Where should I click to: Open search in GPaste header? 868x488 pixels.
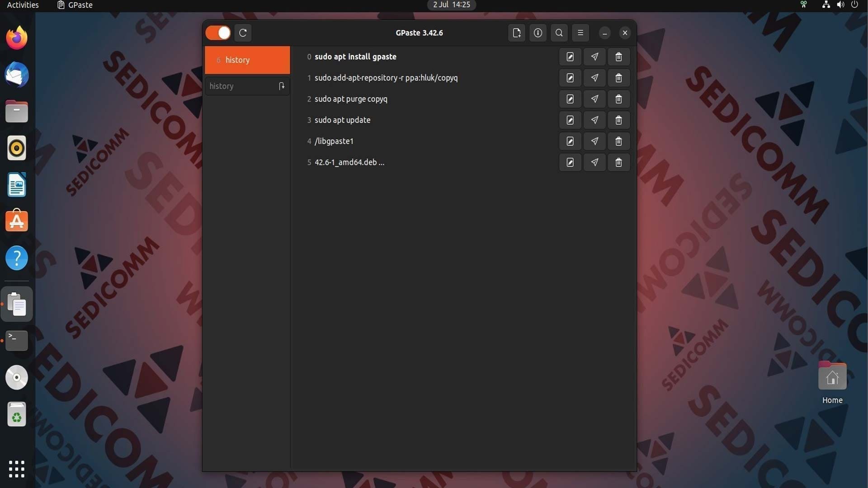pyautogui.click(x=559, y=33)
